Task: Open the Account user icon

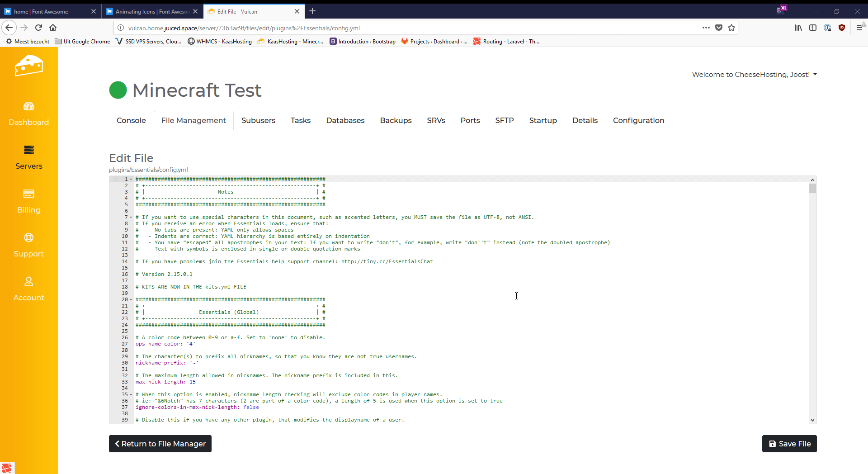Action: click(28, 282)
